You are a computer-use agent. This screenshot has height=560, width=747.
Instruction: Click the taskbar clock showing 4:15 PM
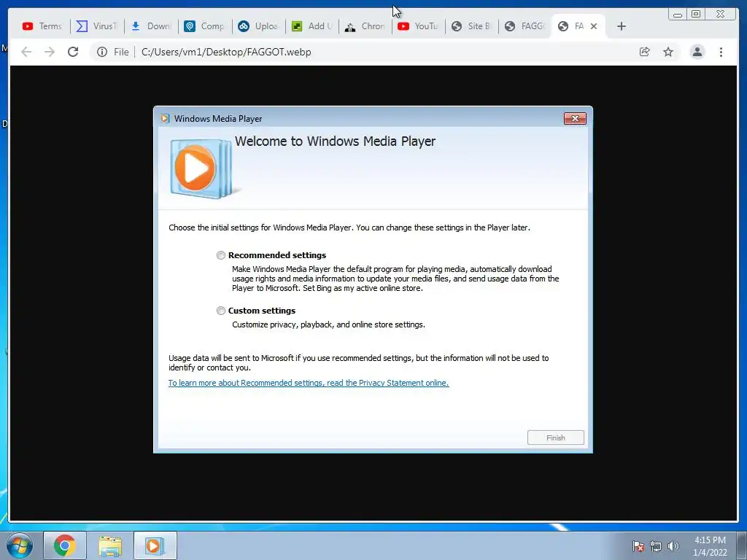[710, 545]
